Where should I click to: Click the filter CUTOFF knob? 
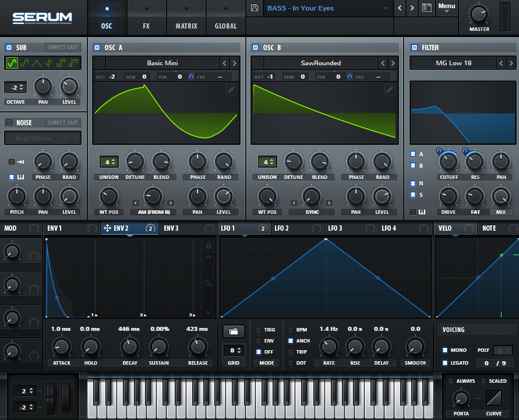(449, 162)
